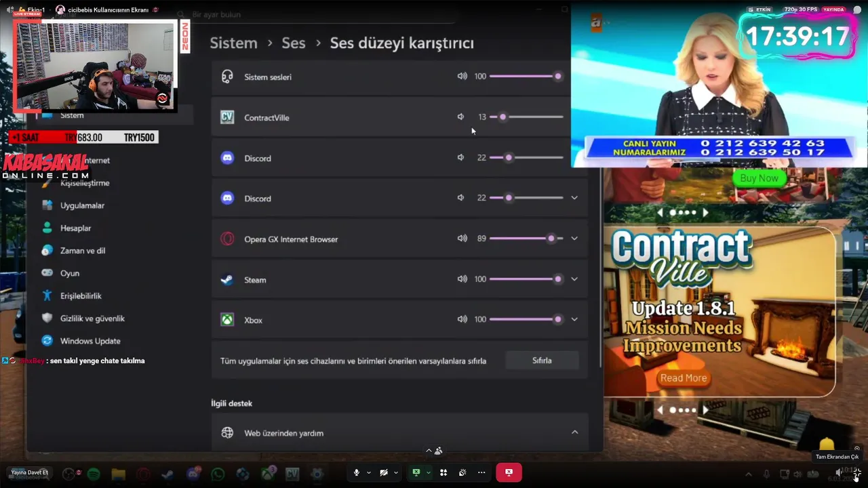868x488 pixels.
Task: Click Read More on ContractVille update card
Action: click(x=684, y=378)
